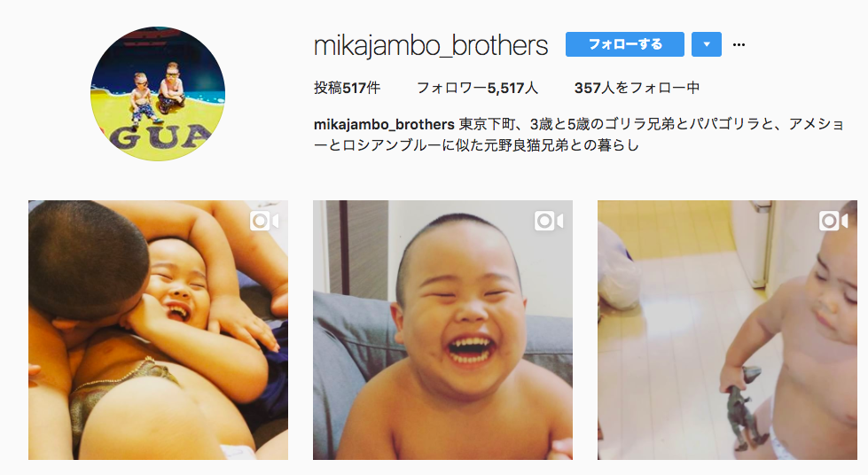Open the first video post thumbnail
Image resolution: width=868 pixels, height=475 pixels.
click(159, 330)
